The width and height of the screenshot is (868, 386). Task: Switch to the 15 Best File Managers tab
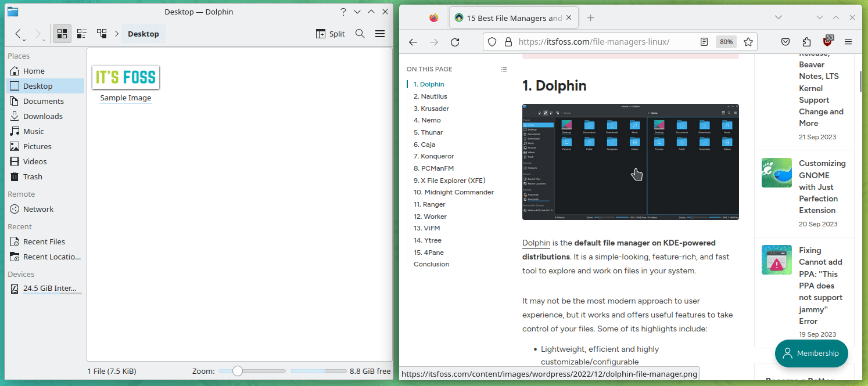point(511,17)
